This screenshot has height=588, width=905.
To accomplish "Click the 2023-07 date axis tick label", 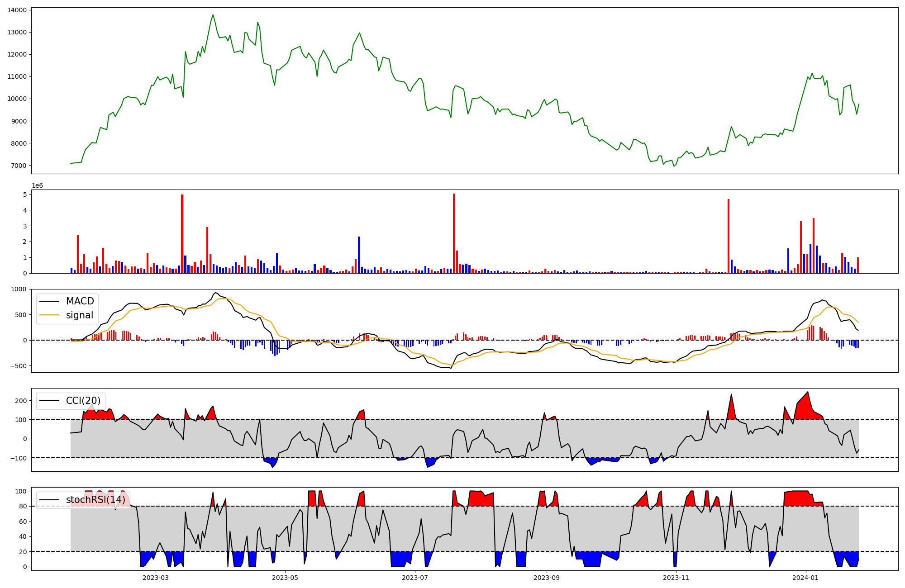I will click(x=415, y=578).
